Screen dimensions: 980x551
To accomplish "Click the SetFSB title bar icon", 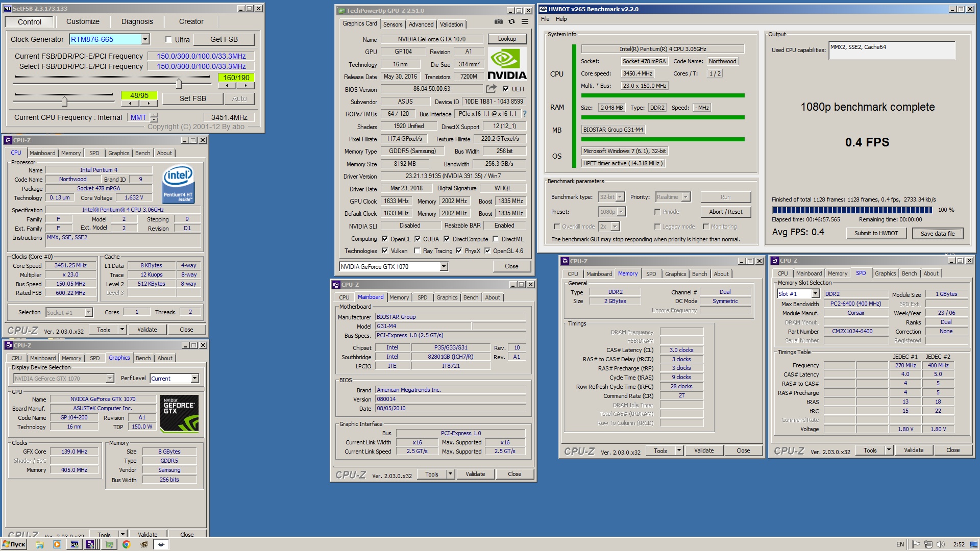I will tap(8, 9).
